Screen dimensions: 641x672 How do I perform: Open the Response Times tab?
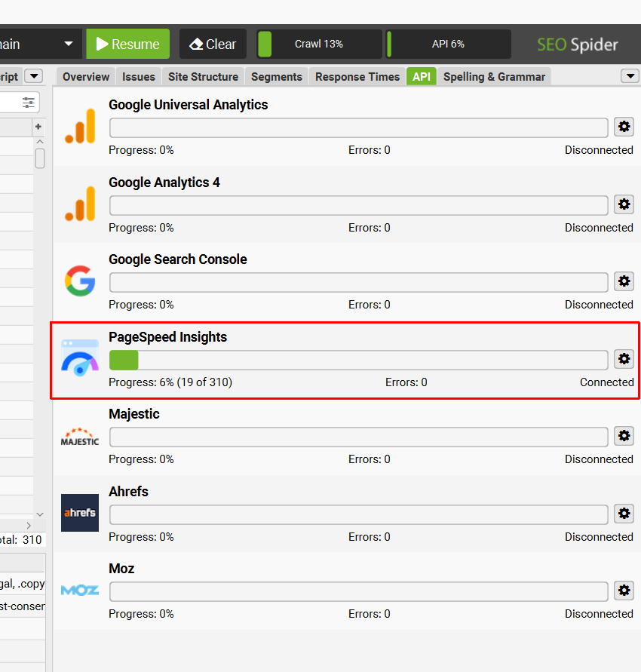click(357, 77)
